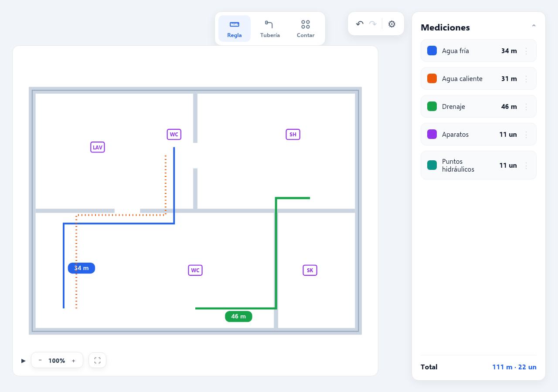The height and width of the screenshot is (392, 558).
Task: Select the LAV fixture marker
Action: 98,147
